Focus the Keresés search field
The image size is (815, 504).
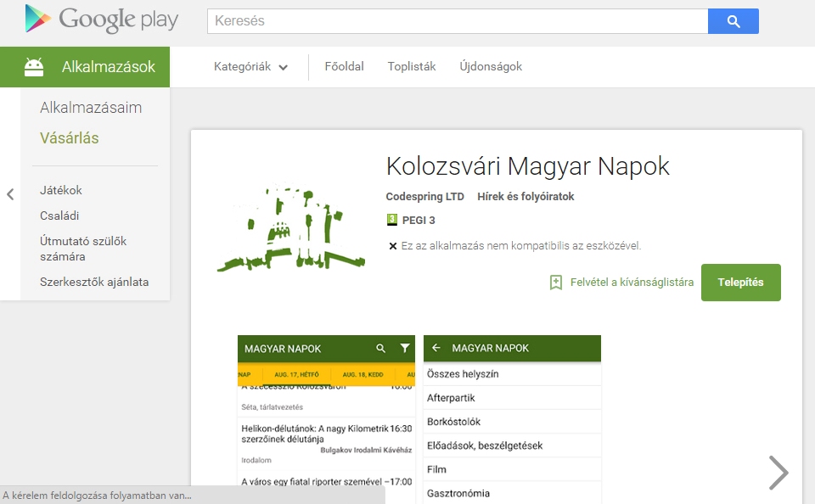click(458, 21)
